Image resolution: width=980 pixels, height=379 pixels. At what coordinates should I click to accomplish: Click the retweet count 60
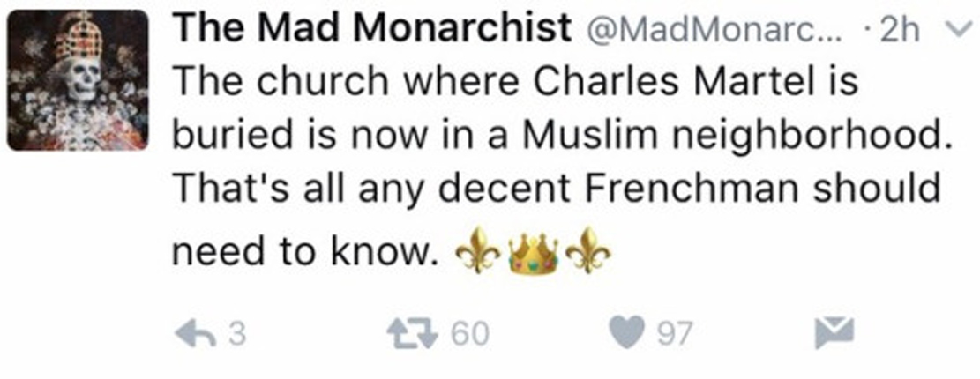pos(468,334)
